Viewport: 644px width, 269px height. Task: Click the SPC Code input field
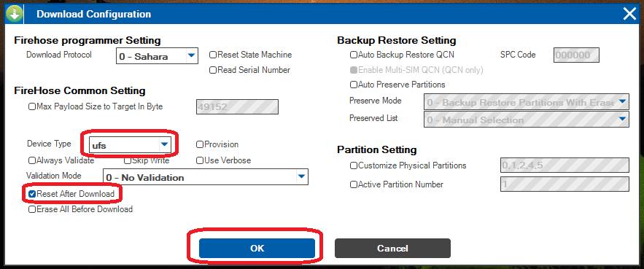pyautogui.click(x=576, y=55)
